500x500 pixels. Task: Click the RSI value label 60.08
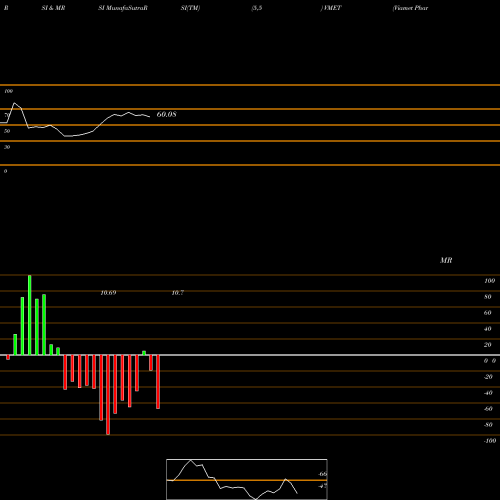point(166,114)
